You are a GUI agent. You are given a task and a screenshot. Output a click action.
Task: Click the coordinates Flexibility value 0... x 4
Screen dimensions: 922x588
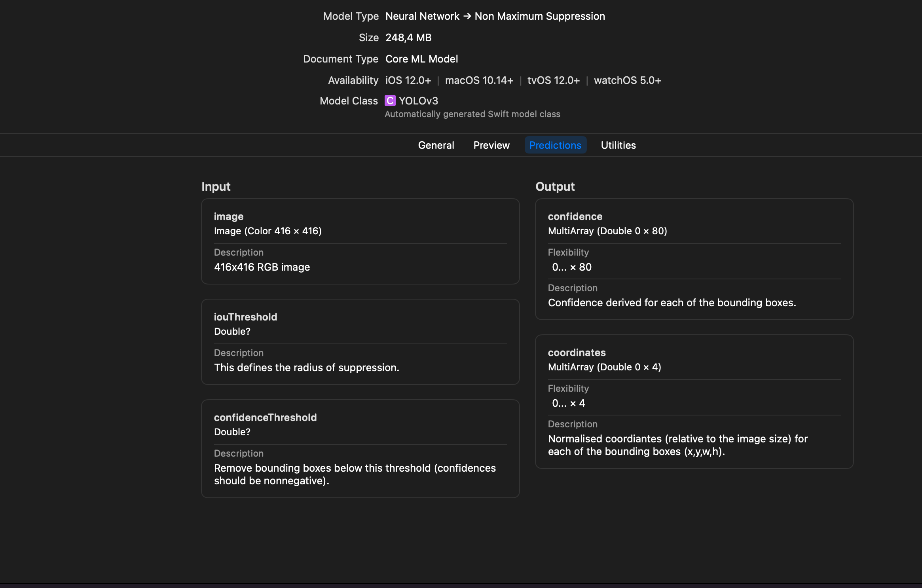click(x=569, y=403)
